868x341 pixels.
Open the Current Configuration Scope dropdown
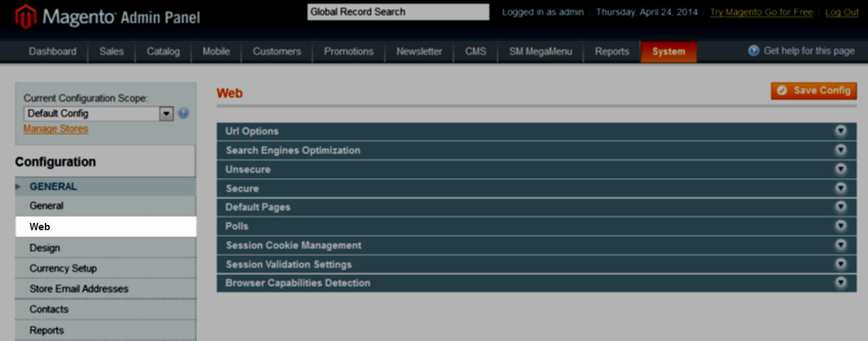click(98, 113)
